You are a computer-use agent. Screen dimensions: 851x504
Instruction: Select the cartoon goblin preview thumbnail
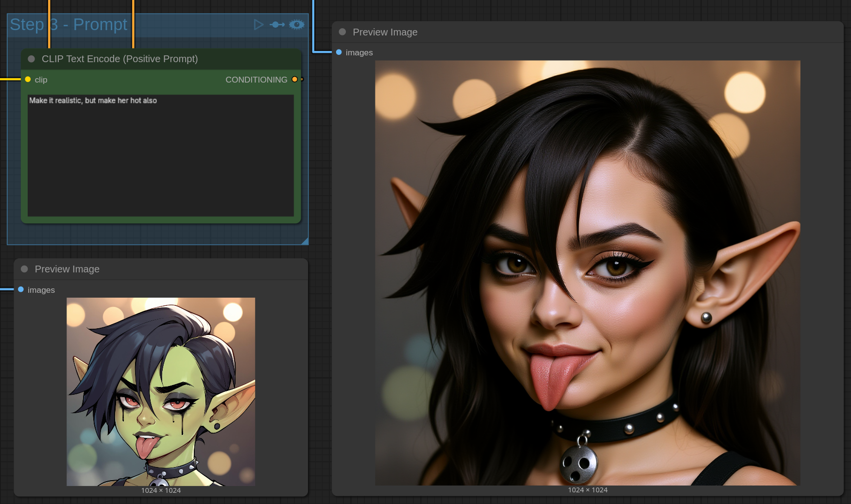pos(161,391)
